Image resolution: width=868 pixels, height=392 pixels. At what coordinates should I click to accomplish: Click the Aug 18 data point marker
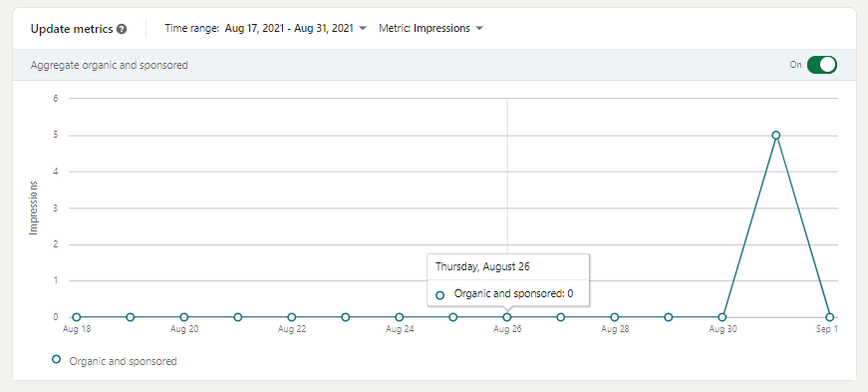click(77, 317)
